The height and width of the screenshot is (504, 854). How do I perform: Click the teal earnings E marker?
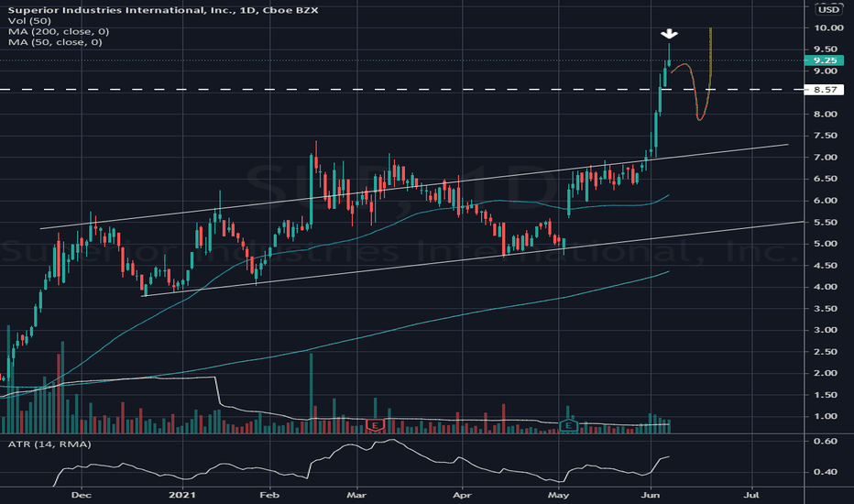(569, 425)
